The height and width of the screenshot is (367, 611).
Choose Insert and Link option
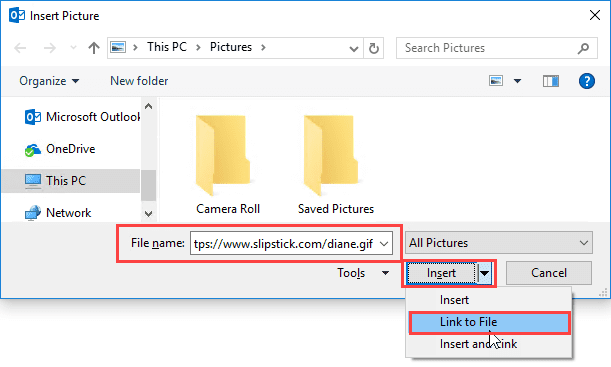coord(478,344)
